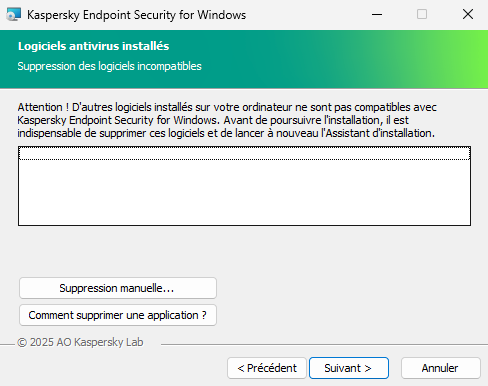Minimize the Kaspersky Endpoint Security window
488x386 pixels.
coord(377,14)
